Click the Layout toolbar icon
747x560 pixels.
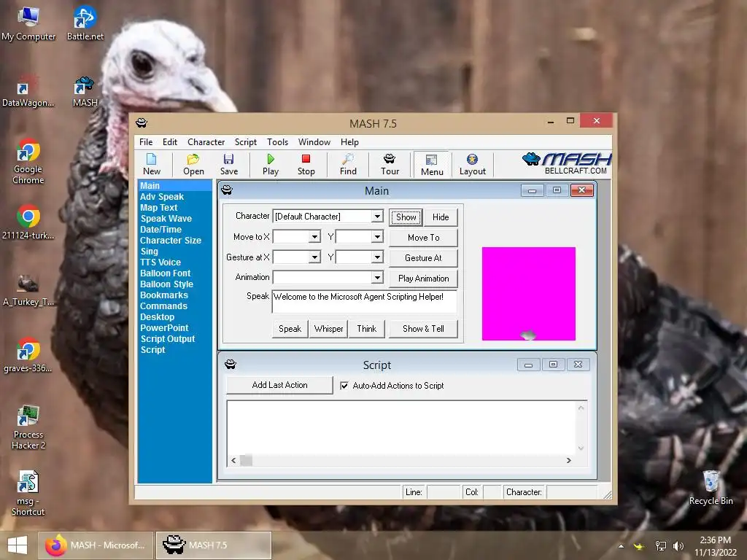click(472, 164)
